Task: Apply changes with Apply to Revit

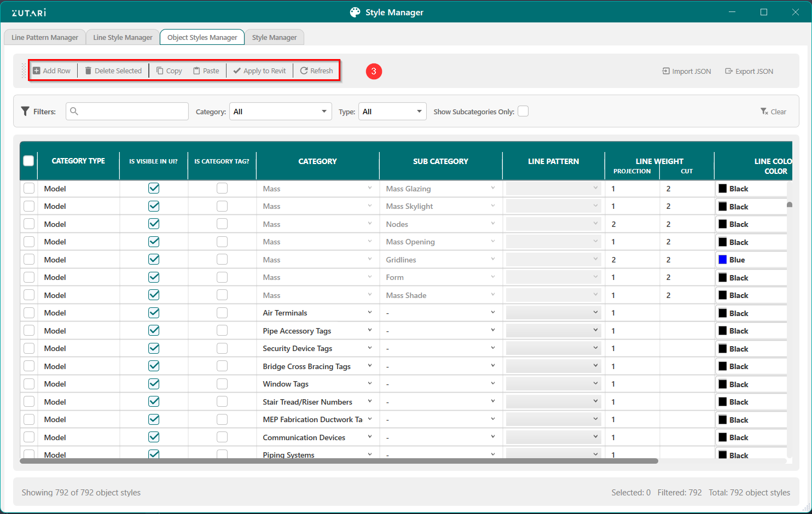Action: 259,71
